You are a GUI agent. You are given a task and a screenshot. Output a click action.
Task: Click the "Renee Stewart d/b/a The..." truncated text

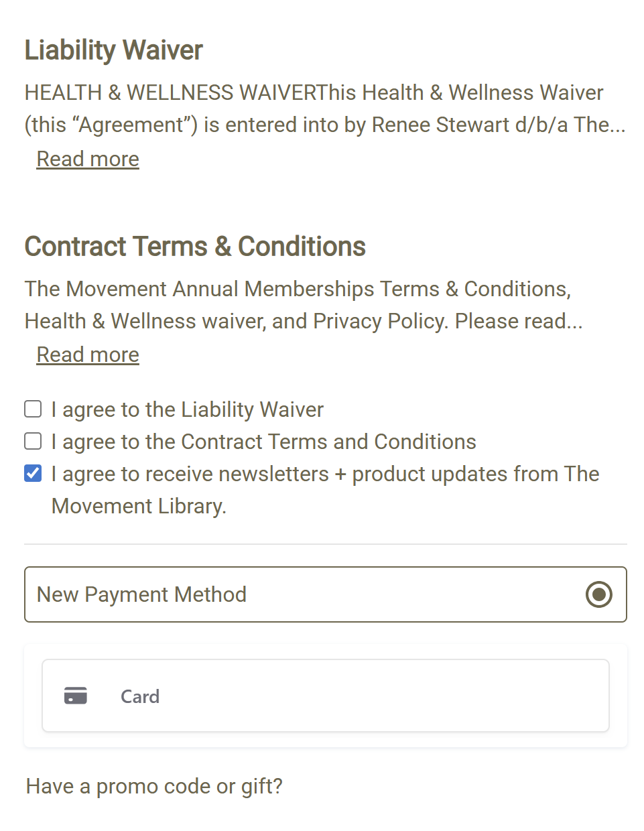[x=498, y=125]
